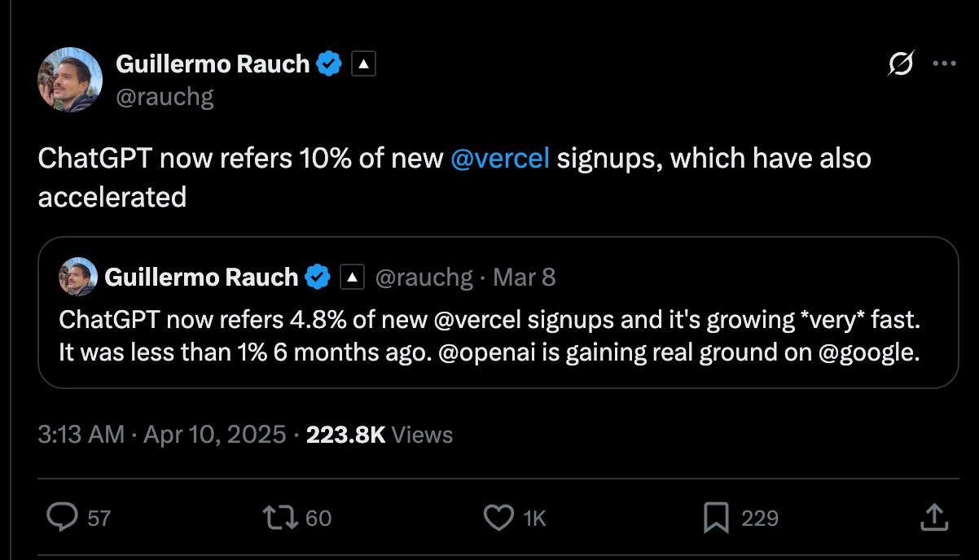Click the share upload icon
The image size is (979, 560).
[933, 518]
